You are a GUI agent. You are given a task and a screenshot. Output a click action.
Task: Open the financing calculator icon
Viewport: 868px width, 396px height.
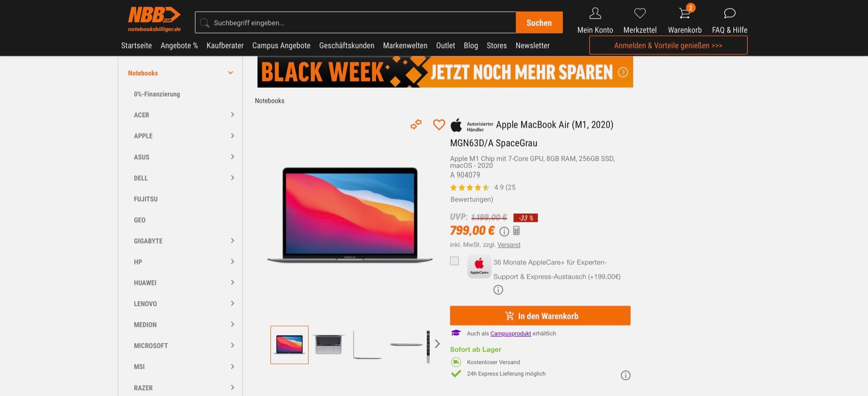tap(516, 231)
